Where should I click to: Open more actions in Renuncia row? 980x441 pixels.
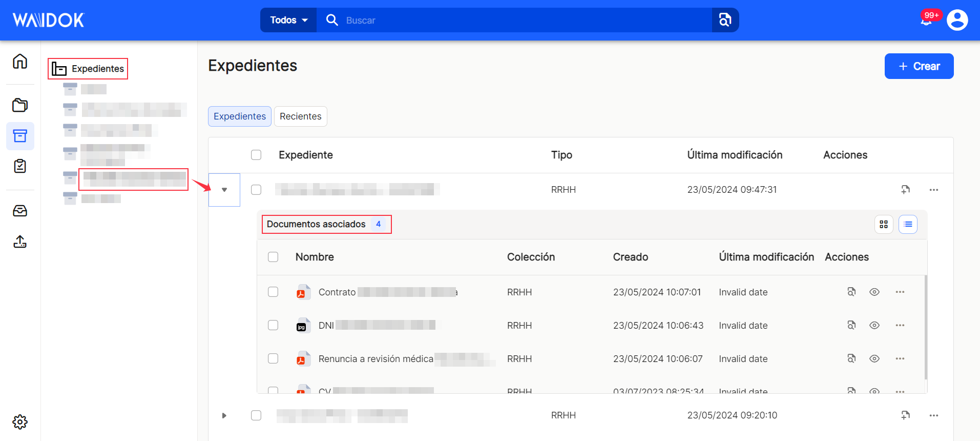point(900,358)
